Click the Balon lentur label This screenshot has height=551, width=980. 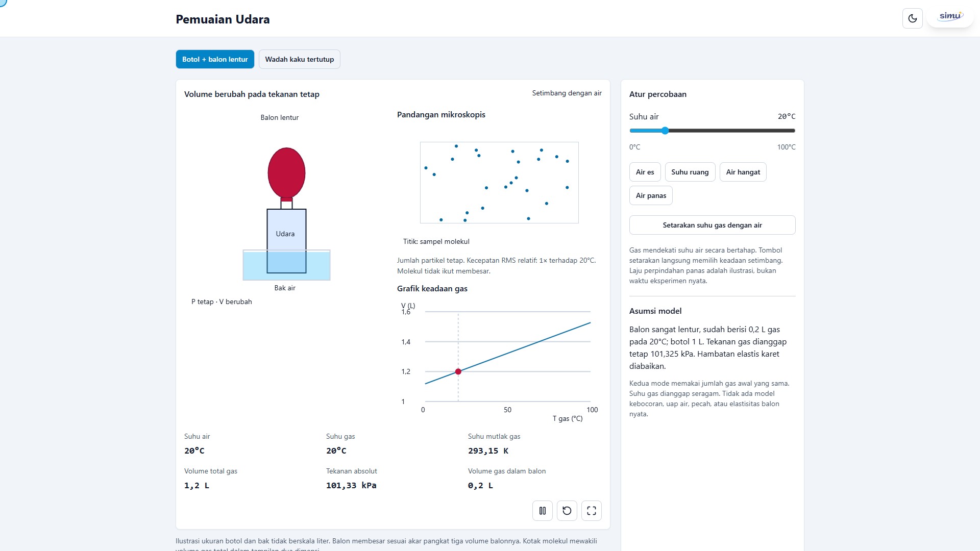coord(279,117)
